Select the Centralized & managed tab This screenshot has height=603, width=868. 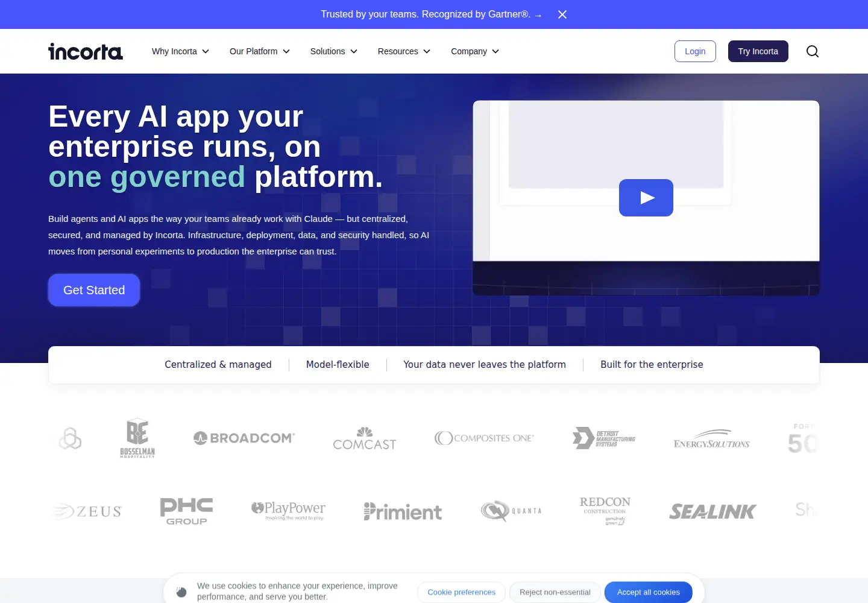218,364
